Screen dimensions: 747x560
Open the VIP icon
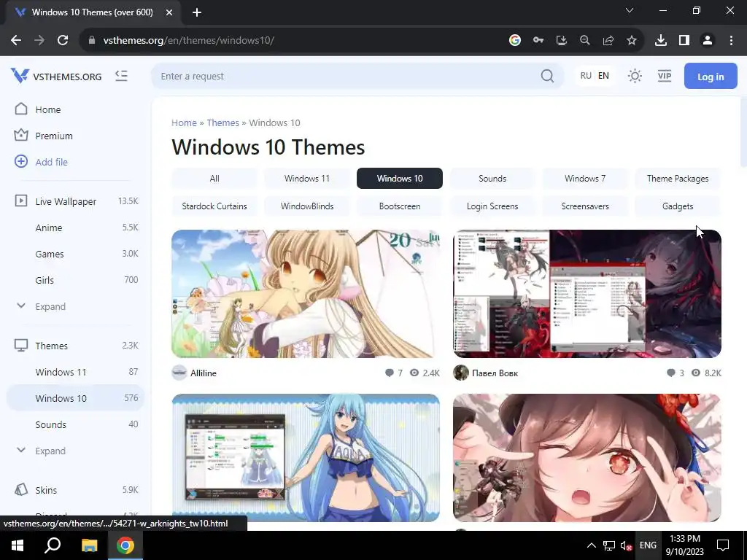pyautogui.click(x=664, y=76)
